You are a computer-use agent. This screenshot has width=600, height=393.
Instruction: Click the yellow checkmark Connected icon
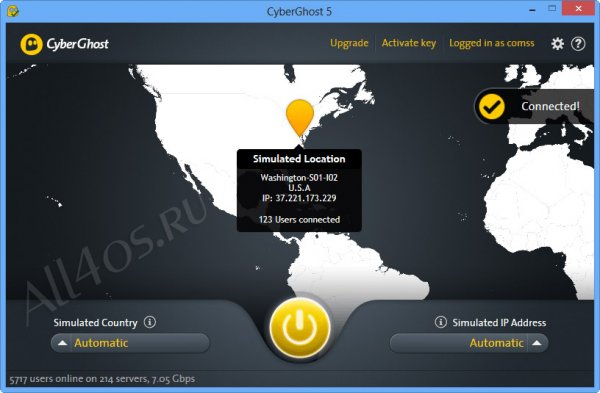pyautogui.click(x=492, y=106)
